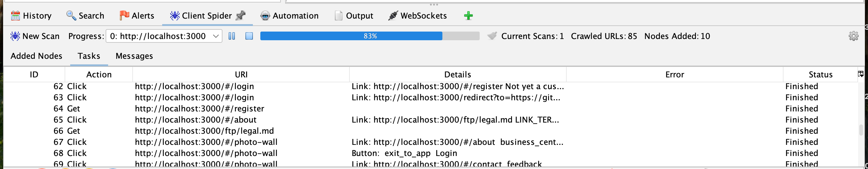Pause the client spider scan
The height and width of the screenshot is (169, 868).
[232, 36]
